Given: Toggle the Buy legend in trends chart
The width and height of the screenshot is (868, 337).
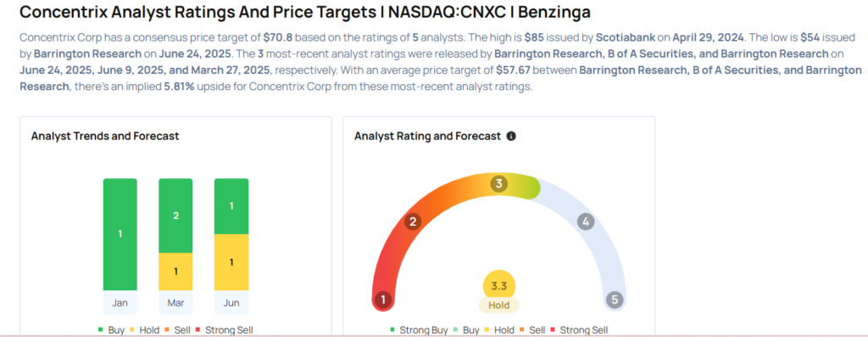Looking at the screenshot, I should click(x=112, y=330).
